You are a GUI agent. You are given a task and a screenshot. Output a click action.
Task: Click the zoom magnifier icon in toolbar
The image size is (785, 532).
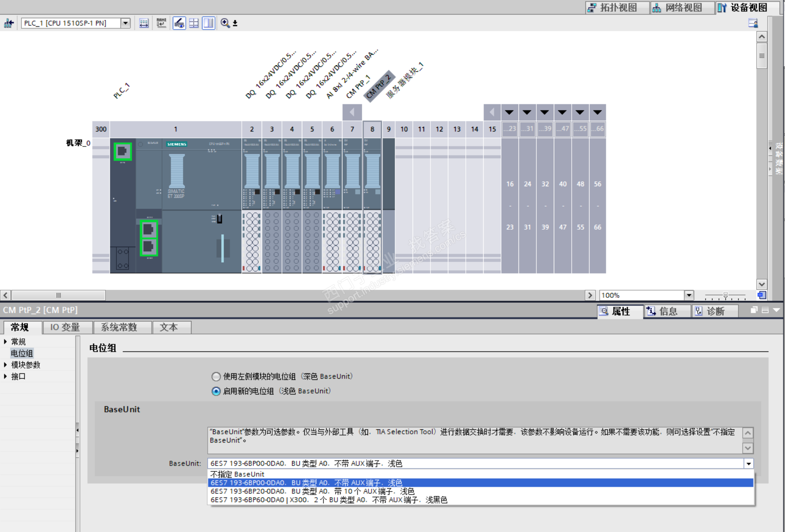[x=225, y=23]
